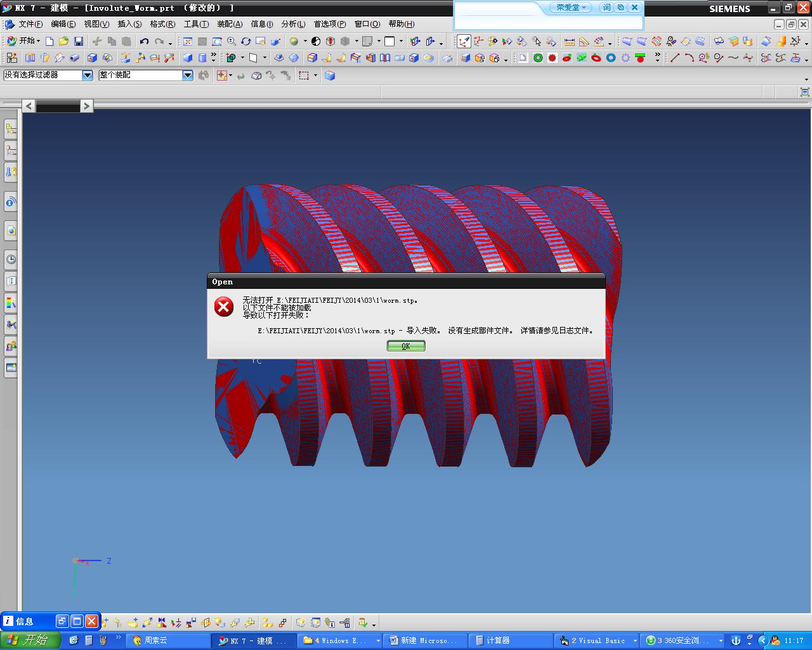Image resolution: width=812 pixels, height=650 pixels.
Task: Open the 帮助(H) menu
Action: click(x=402, y=24)
